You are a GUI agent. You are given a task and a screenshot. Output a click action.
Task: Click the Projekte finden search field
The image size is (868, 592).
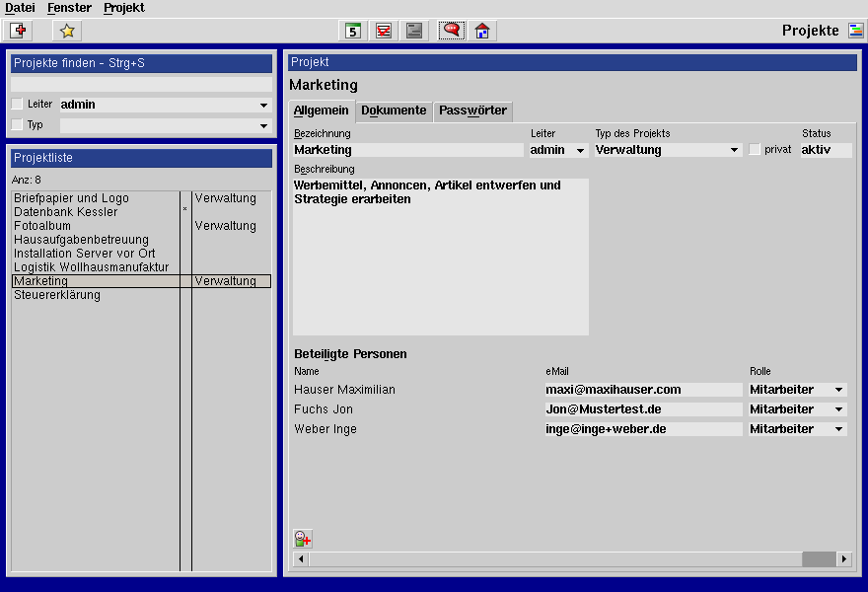141,84
